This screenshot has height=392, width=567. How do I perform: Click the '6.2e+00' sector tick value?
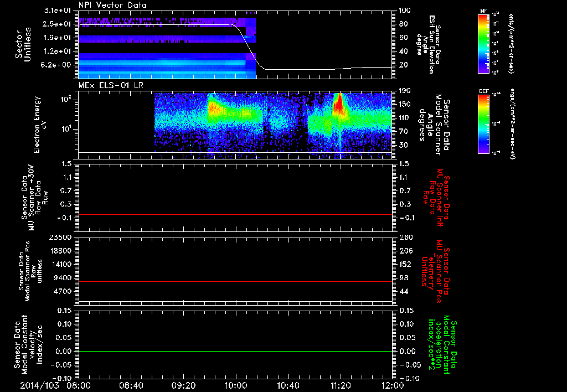57,65
